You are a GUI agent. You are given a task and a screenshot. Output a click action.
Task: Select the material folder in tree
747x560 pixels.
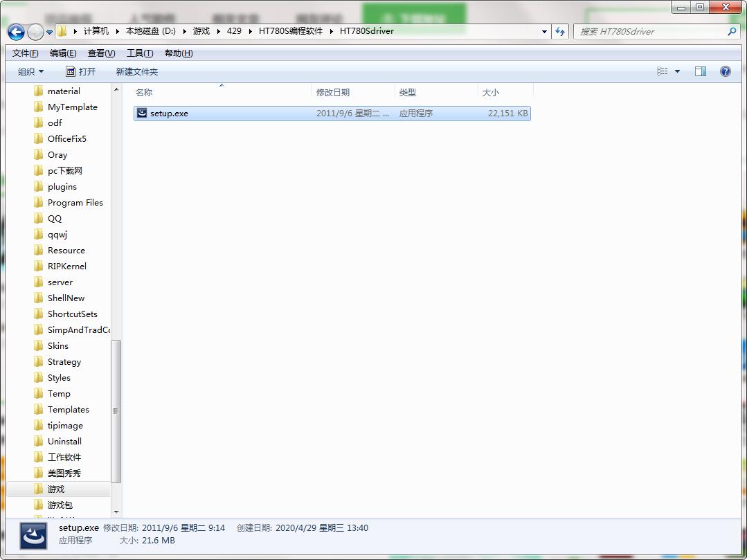pos(64,91)
